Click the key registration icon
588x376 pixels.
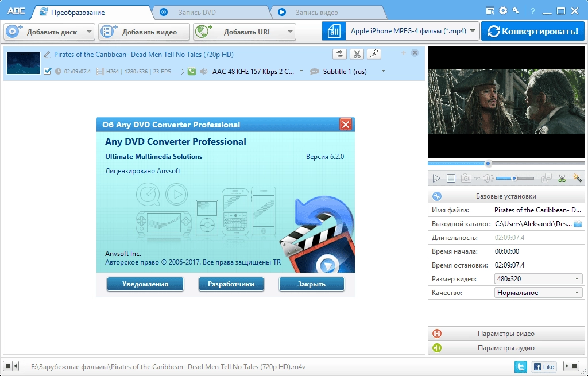coord(516,11)
